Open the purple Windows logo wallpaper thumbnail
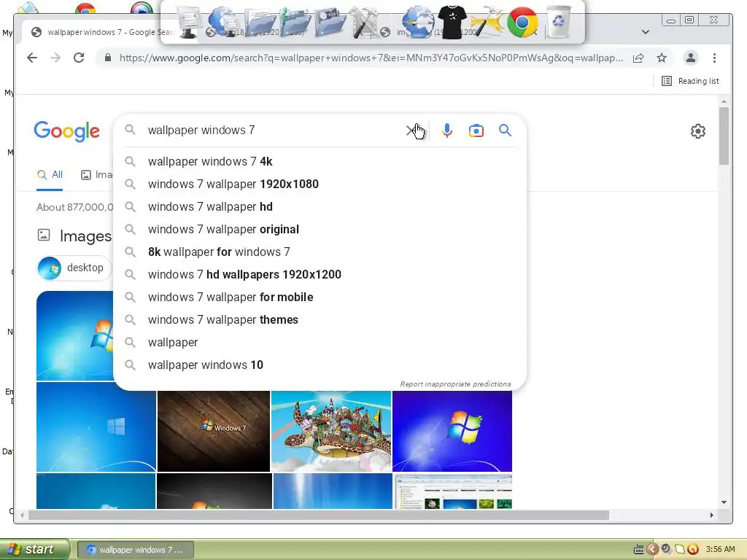Image resolution: width=747 pixels, height=560 pixels. click(x=452, y=431)
